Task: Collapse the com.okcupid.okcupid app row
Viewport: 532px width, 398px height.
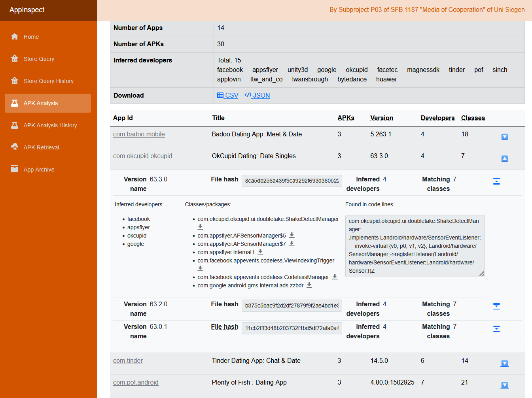Action: (x=505, y=159)
